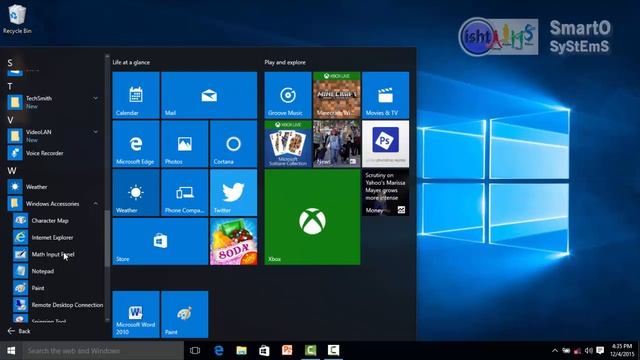Open Microsoft Solitaire Collection tile
This screenshot has height=360, width=640.
click(288, 144)
